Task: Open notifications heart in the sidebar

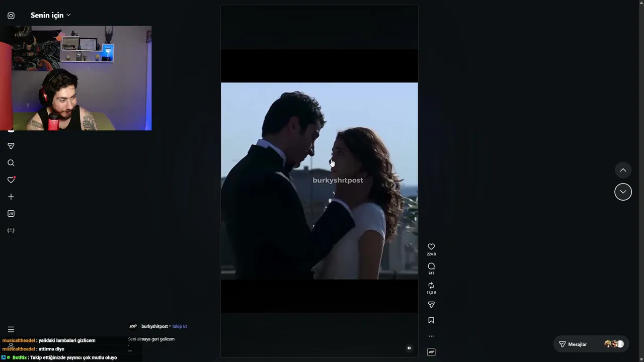Action: pyautogui.click(x=11, y=180)
